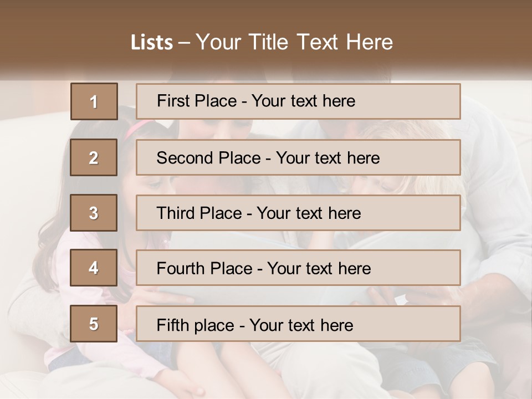Image resolution: width=532 pixels, height=399 pixels.
Task: Select the number 2 box
Action: [94, 157]
